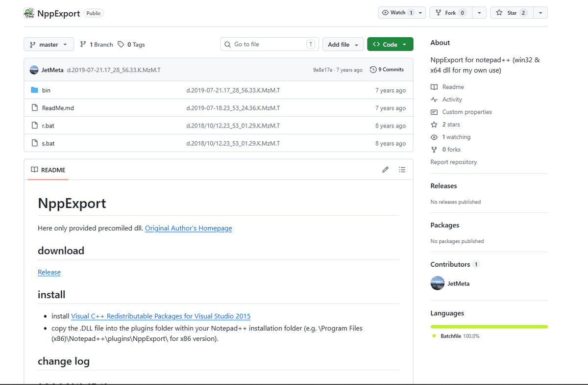Open the Release download link
Image resolution: width=588 pixels, height=385 pixels.
click(x=49, y=272)
